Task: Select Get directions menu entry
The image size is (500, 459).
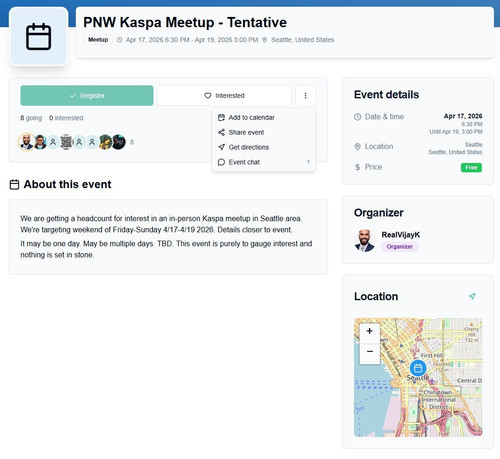Action: pos(263,147)
